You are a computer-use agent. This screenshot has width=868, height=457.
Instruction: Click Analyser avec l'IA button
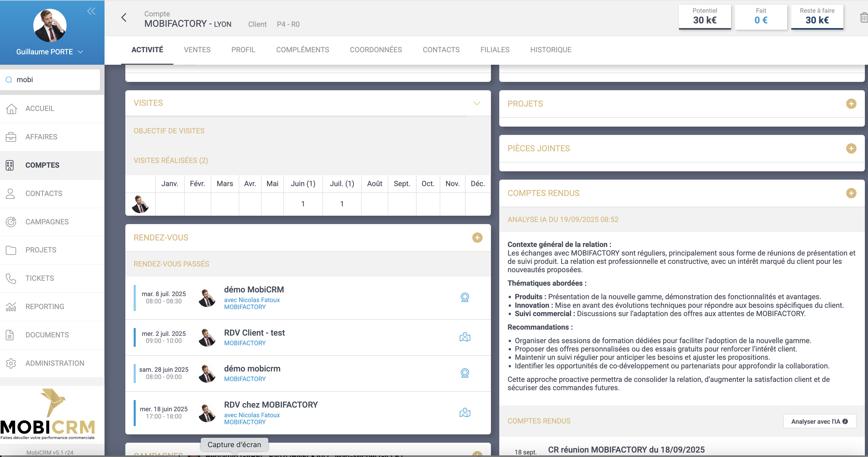tap(819, 421)
